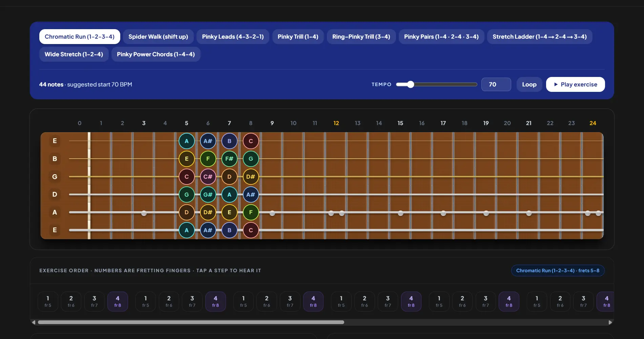Click the C note on G string

[187, 177]
